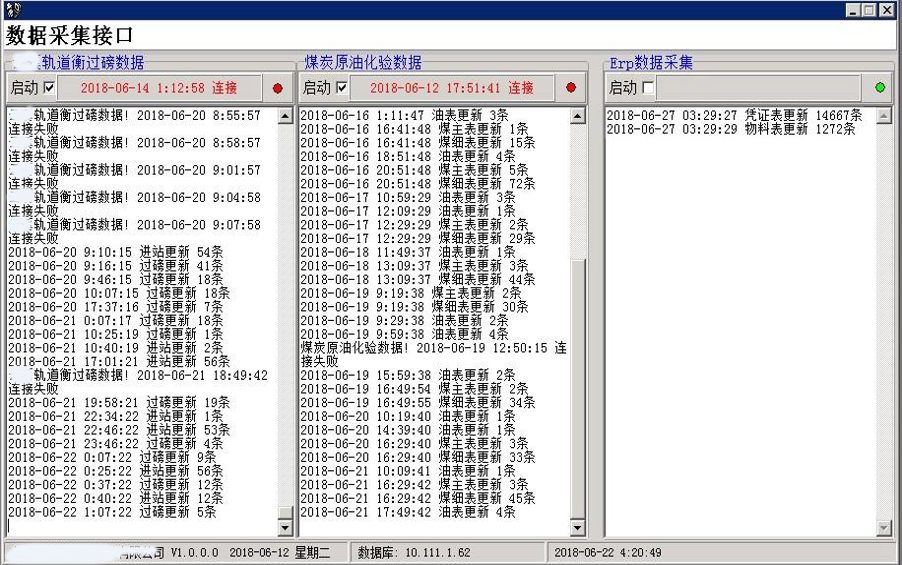
Task: Click red status light in 煤炭原油化验数据 panel
Action: pos(571,88)
